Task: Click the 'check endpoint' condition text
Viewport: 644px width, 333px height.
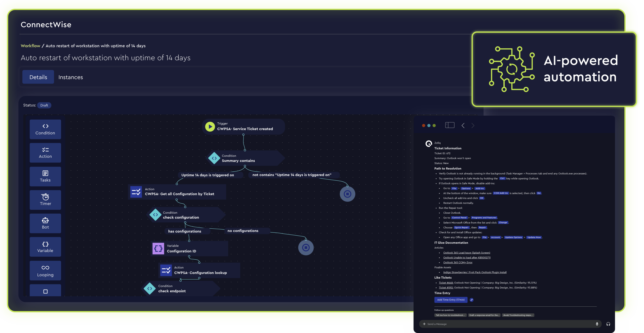Action: pos(172,291)
